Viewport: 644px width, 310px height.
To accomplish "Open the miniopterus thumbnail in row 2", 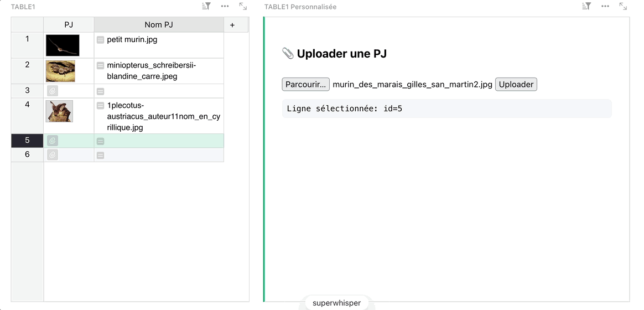I will [x=60, y=71].
